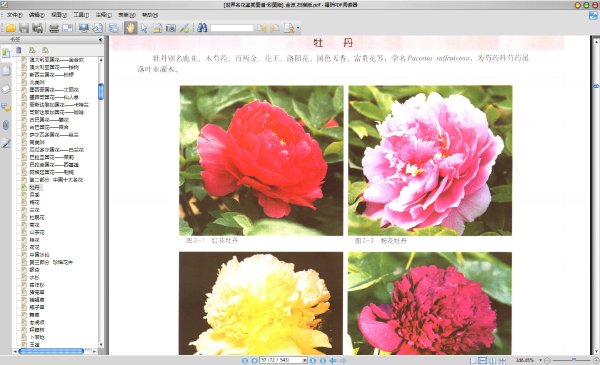The image size is (600, 365).
Task: Jump to next search result icon
Action: [274, 28]
